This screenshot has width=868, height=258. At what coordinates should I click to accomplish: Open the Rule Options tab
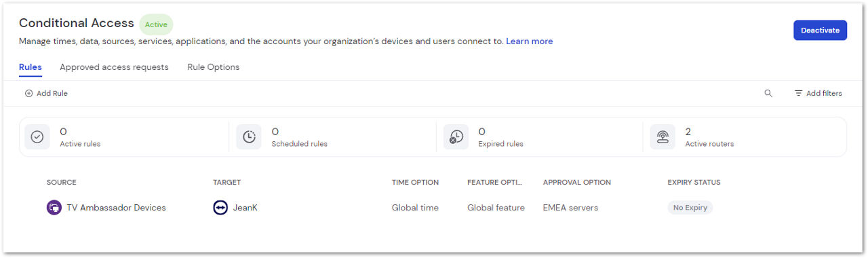pyautogui.click(x=214, y=67)
